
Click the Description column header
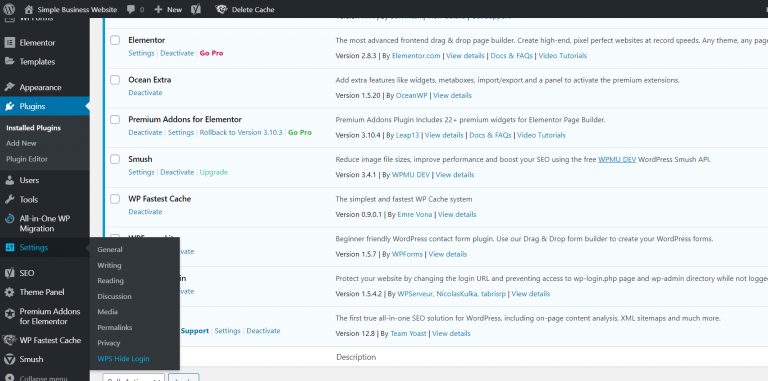point(356,357)
